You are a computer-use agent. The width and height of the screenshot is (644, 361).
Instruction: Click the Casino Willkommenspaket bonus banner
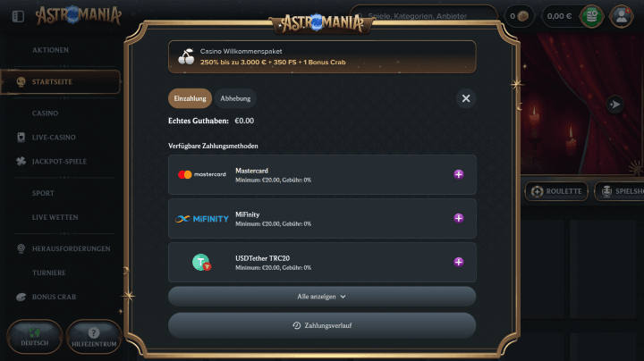click(322, 56)
